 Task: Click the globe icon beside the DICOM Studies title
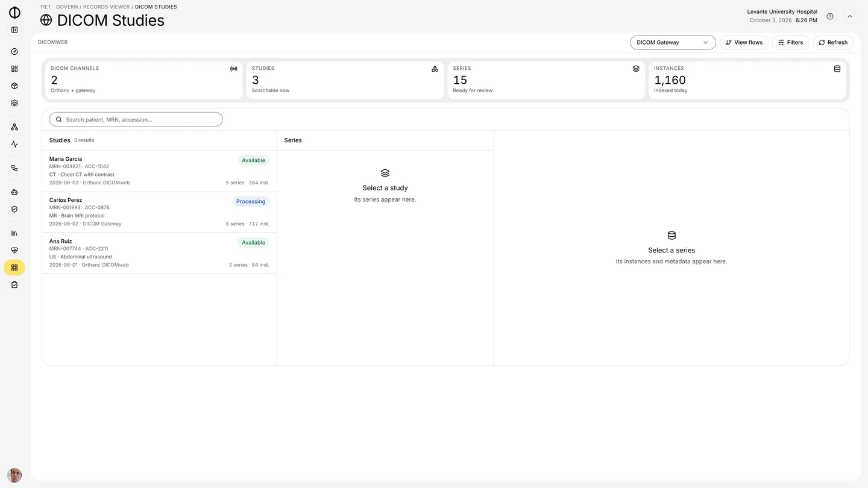tap(46, 20)
